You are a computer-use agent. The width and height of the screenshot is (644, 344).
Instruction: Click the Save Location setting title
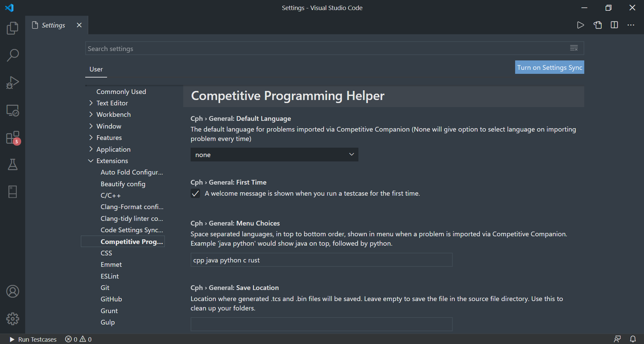235,288
